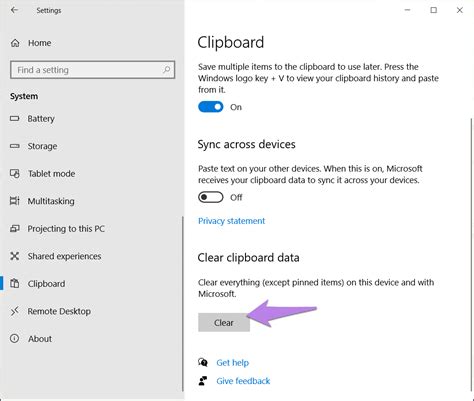The height and width of the screenshot is (401, 474).
Task: Select Tablet mode in sidebar
Action: (x=51, y=174)
